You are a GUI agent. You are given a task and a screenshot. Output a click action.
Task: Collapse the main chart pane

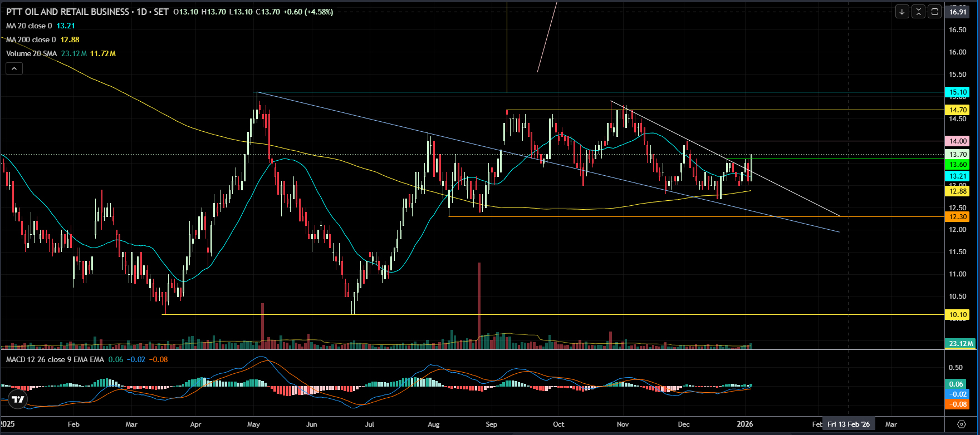click(919, 11)
